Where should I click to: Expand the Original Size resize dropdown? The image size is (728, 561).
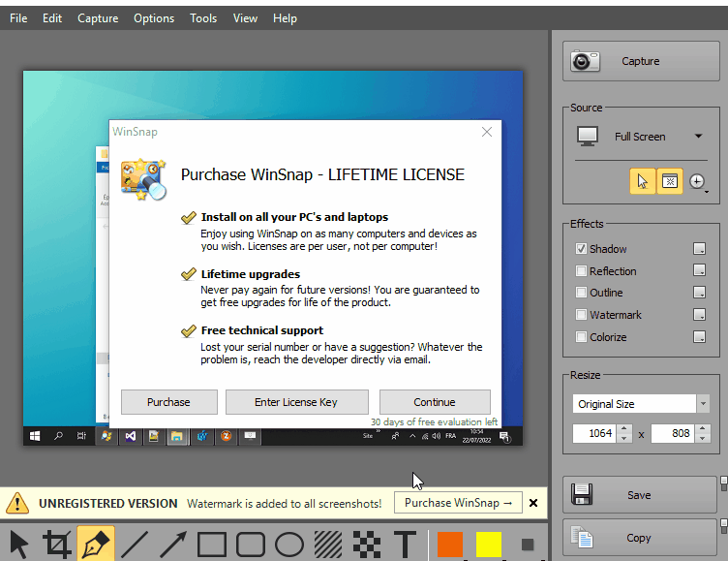[703, 404]
